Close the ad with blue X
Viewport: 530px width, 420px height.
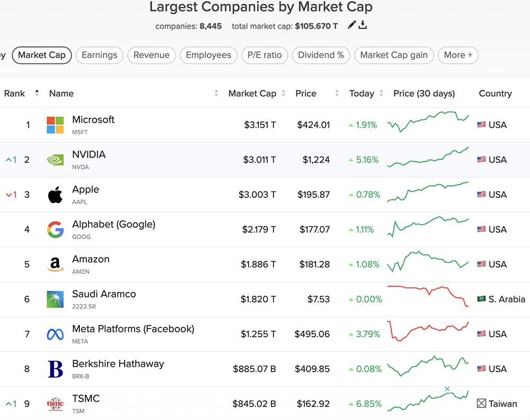[447, 389]
